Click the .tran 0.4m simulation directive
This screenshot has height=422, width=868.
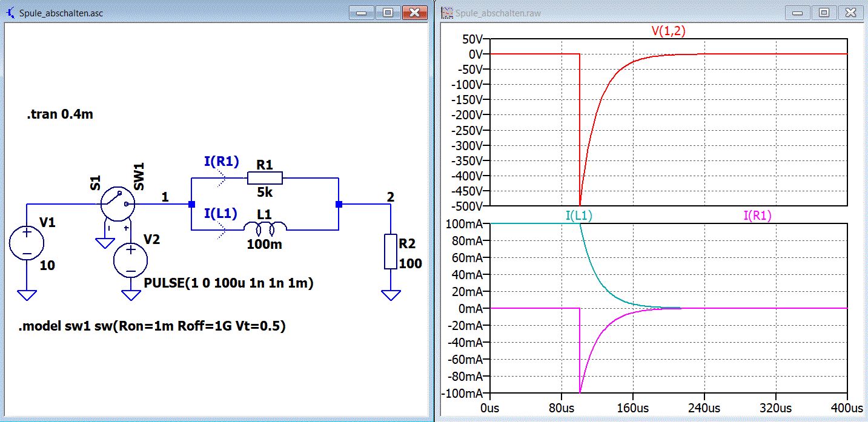[60, 114]
